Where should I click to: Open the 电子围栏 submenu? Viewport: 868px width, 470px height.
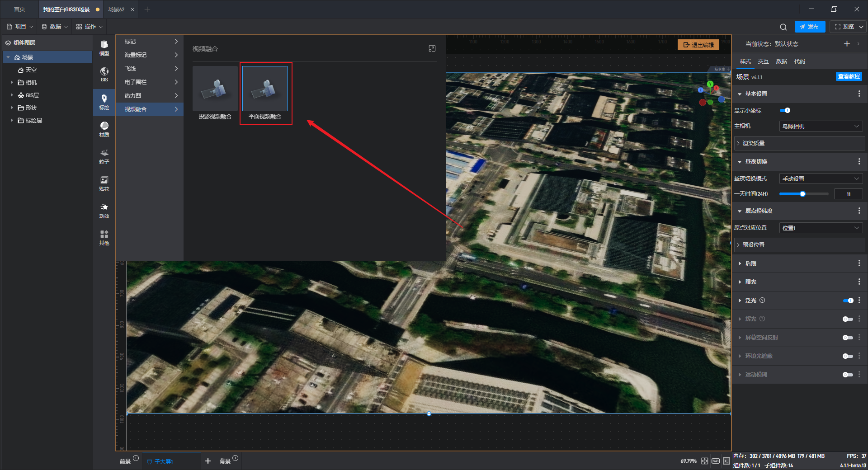pyautogui.click(x=150, y=82)
